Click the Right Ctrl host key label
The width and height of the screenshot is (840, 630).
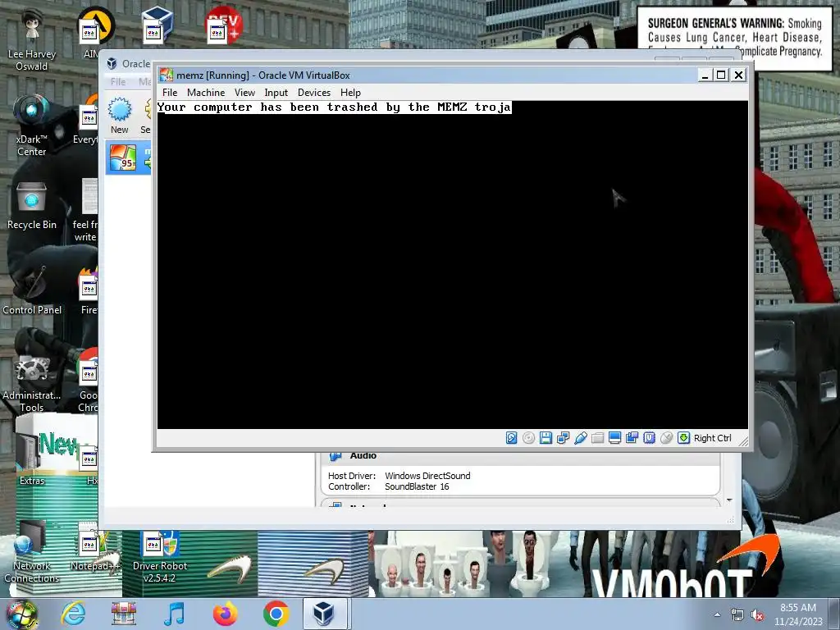713,438
